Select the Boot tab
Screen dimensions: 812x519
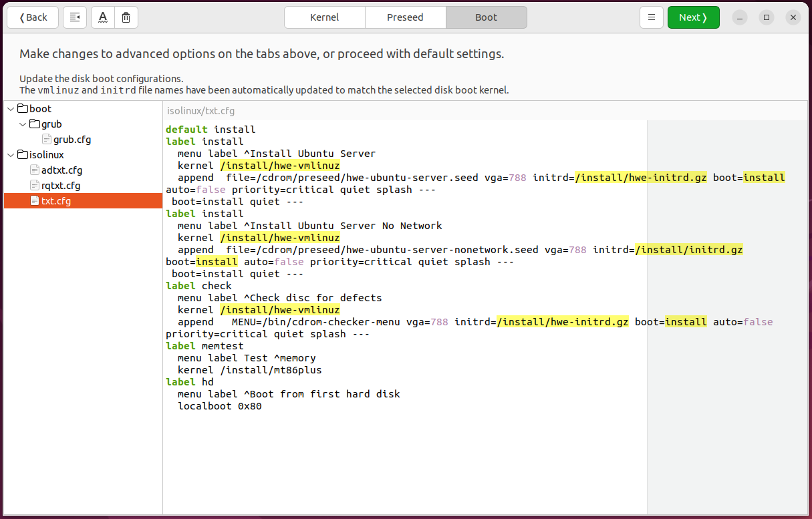point(486,17)
